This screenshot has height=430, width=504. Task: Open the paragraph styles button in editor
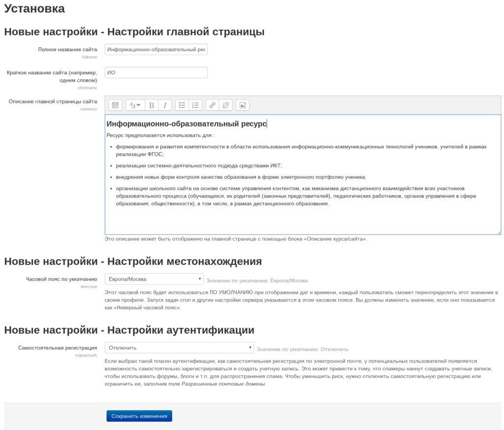pyautogui.click(x=135, y=105)
